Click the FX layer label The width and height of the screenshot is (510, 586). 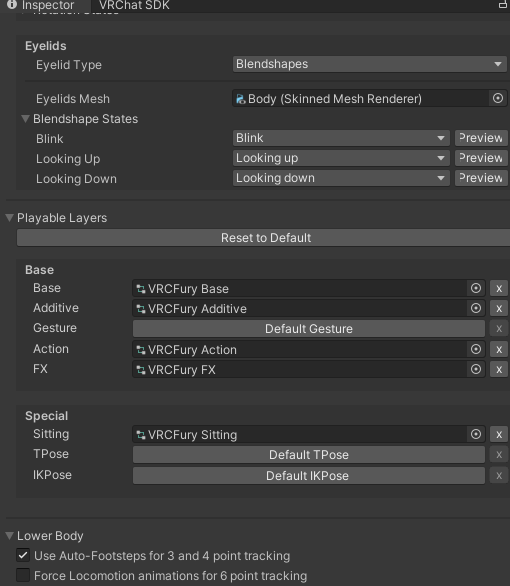40,369
